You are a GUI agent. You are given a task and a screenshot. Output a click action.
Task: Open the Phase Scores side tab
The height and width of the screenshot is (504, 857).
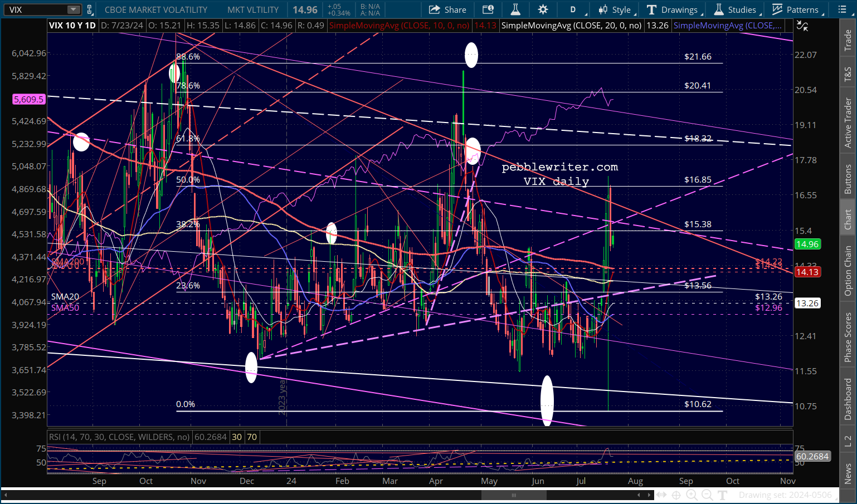(848, 337)
